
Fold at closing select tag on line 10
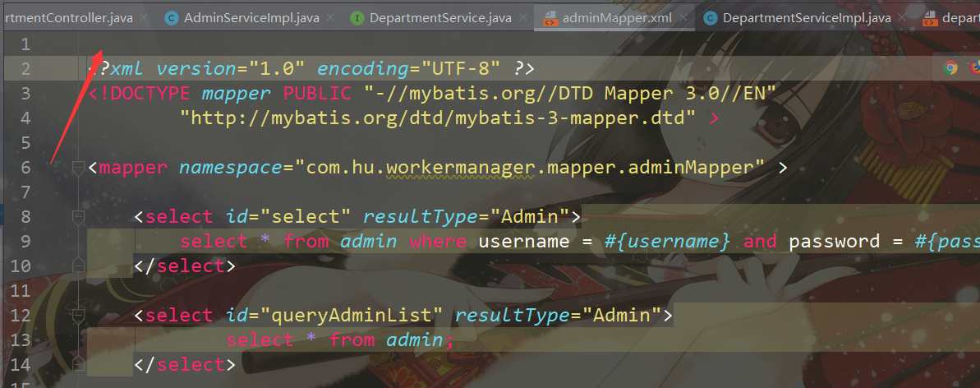(x=78, y=266)
